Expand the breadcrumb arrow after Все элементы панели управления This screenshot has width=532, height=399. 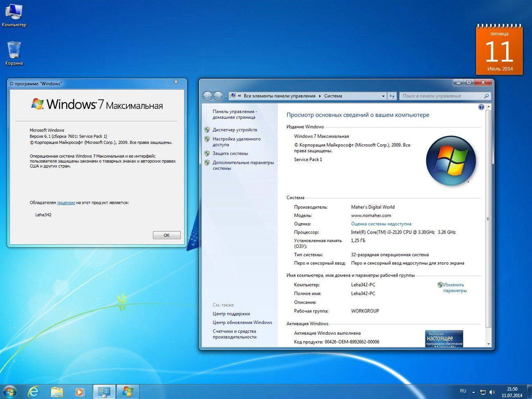pos(320,96)
